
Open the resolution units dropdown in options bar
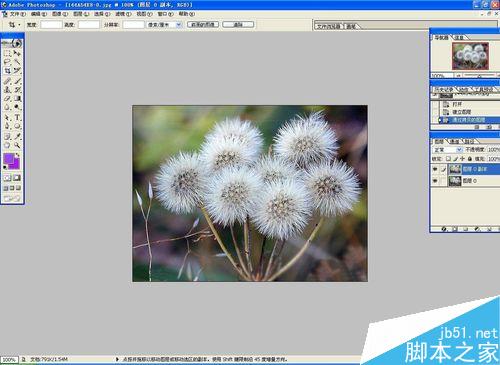164,25
